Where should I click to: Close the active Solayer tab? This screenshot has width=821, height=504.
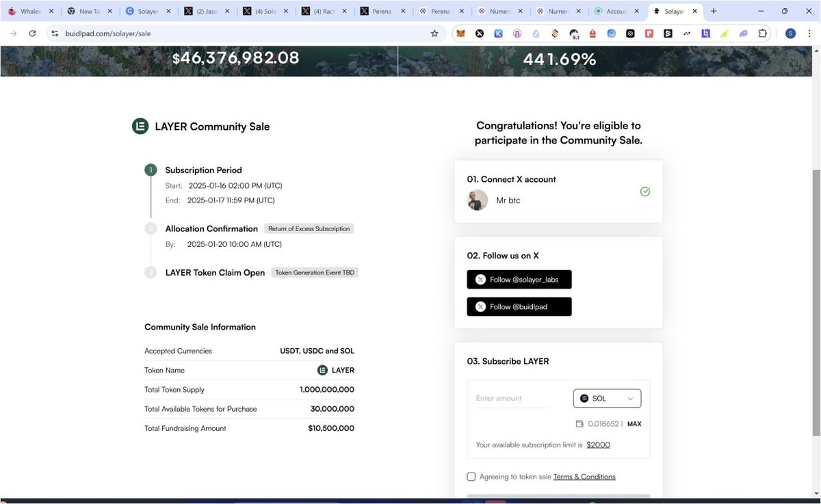pos(695,12)
